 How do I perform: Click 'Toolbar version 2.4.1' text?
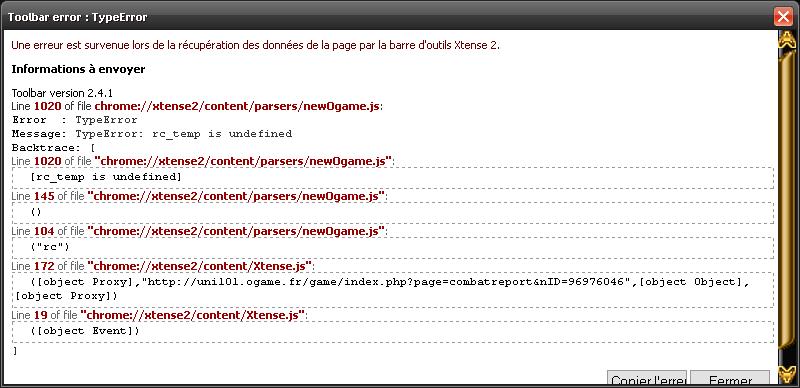pyautogui.click(x=62, y=93)
